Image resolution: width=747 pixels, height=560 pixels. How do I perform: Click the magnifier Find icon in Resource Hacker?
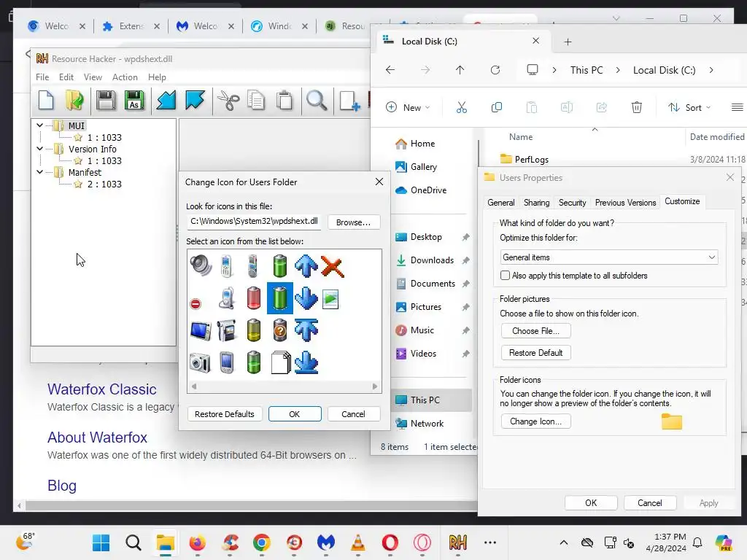(x=317, y=101)
